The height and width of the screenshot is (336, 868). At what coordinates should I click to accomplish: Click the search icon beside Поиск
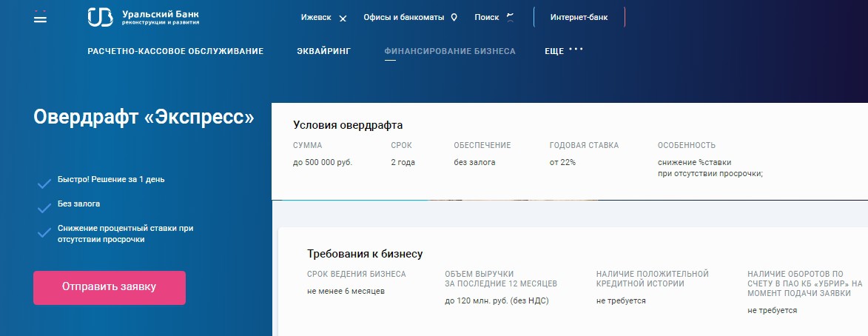pos(509,17)
